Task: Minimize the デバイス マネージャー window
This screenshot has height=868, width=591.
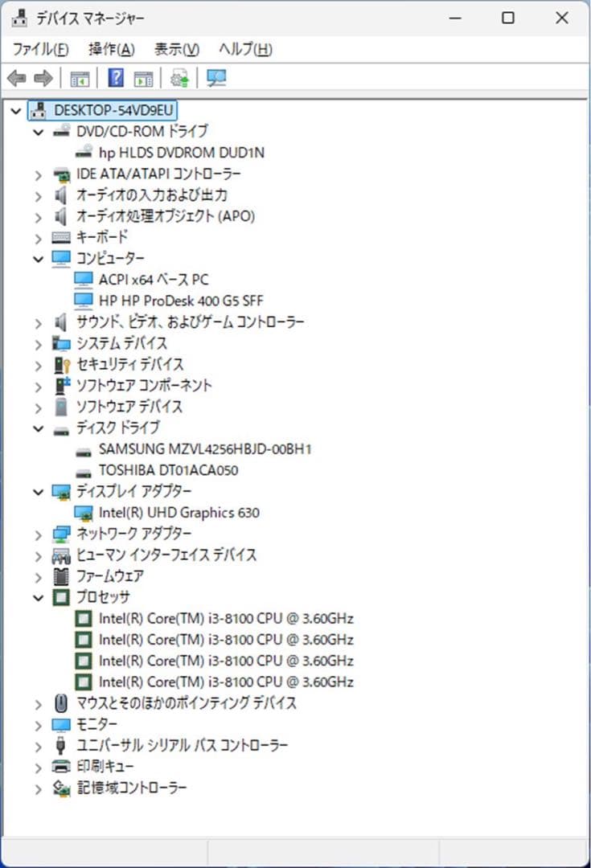Action: coord(455,18)
